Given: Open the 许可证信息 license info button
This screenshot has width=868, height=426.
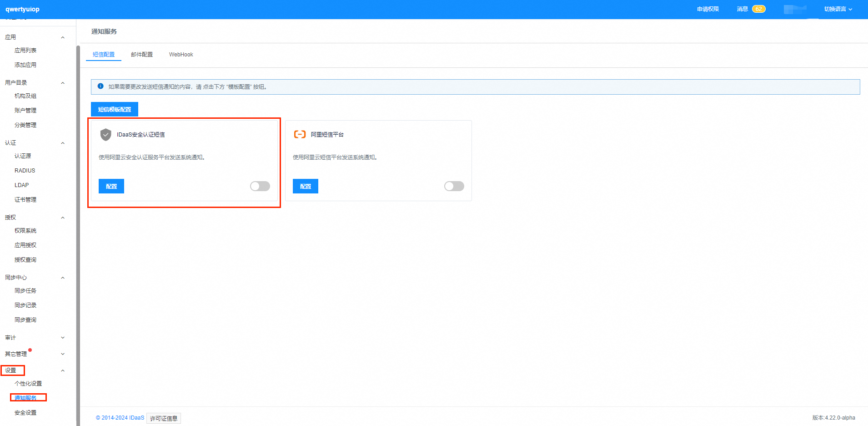Looking at the screenshot, I should coord(164,418).
